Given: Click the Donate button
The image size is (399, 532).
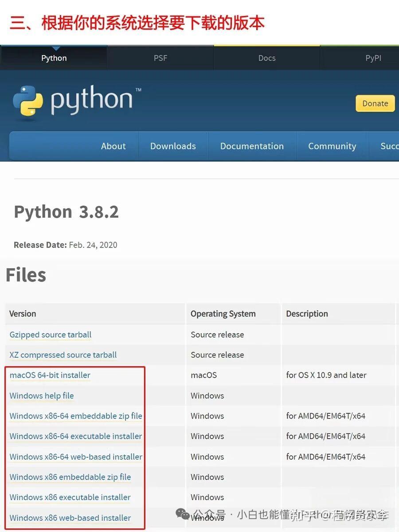Looking at the screenshot, I should tap(375, 103).
